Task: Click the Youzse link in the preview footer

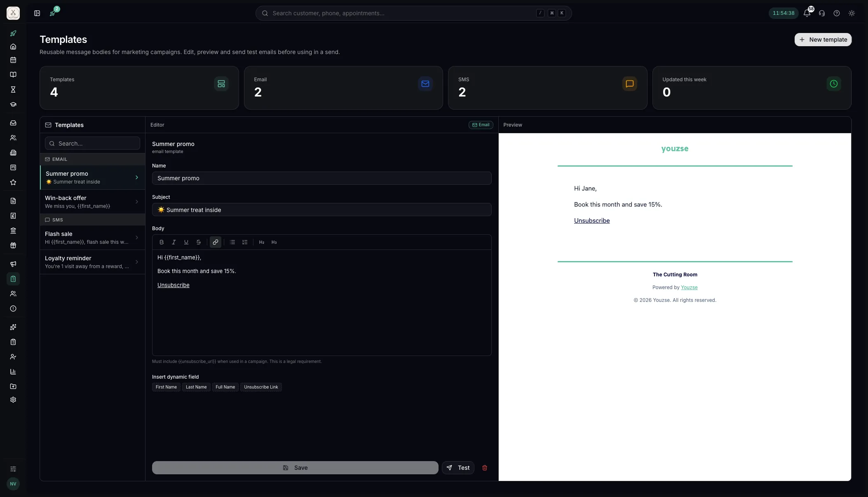Action: point(689,287)
